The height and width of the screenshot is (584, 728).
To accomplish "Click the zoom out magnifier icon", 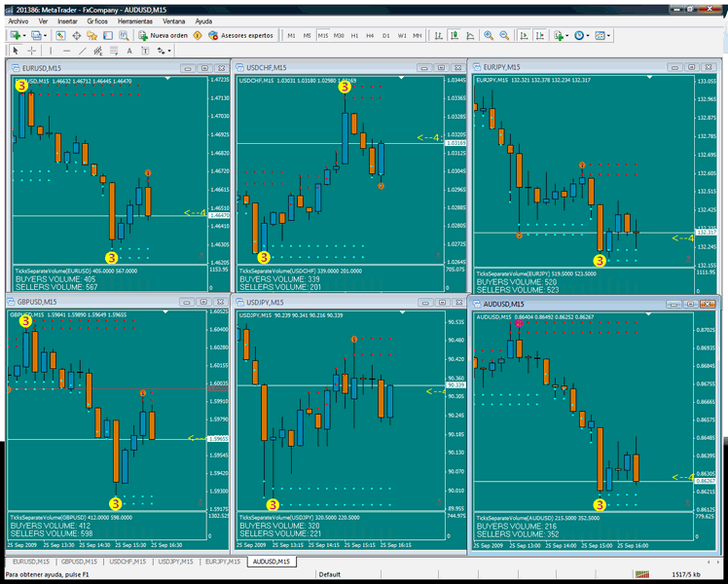I will [x=503, y=35].
